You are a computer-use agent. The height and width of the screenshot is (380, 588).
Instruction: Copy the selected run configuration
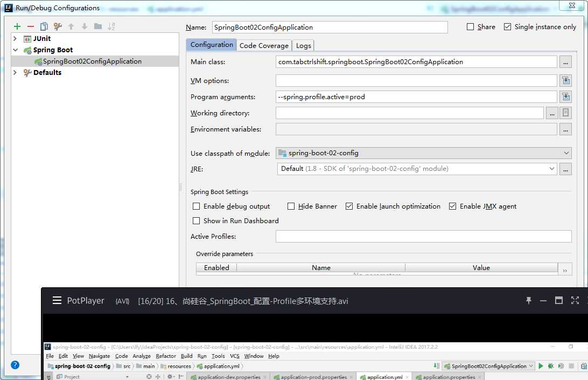44,26
